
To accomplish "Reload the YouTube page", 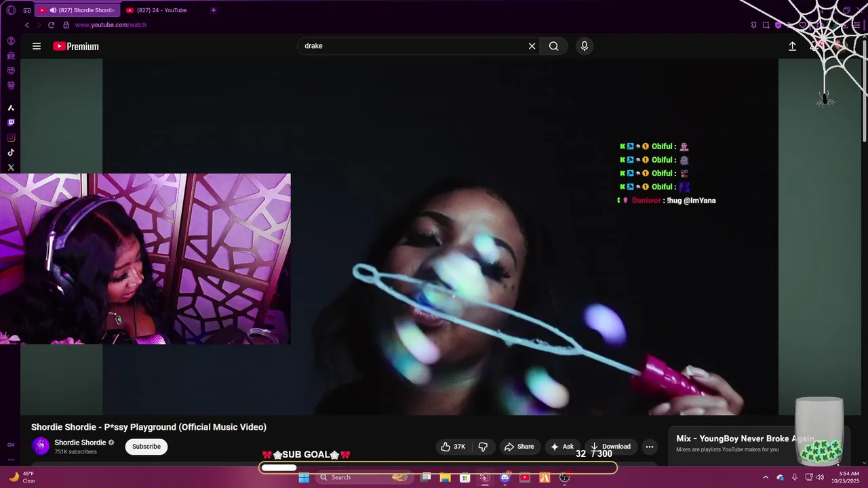I will click(51, 25).
